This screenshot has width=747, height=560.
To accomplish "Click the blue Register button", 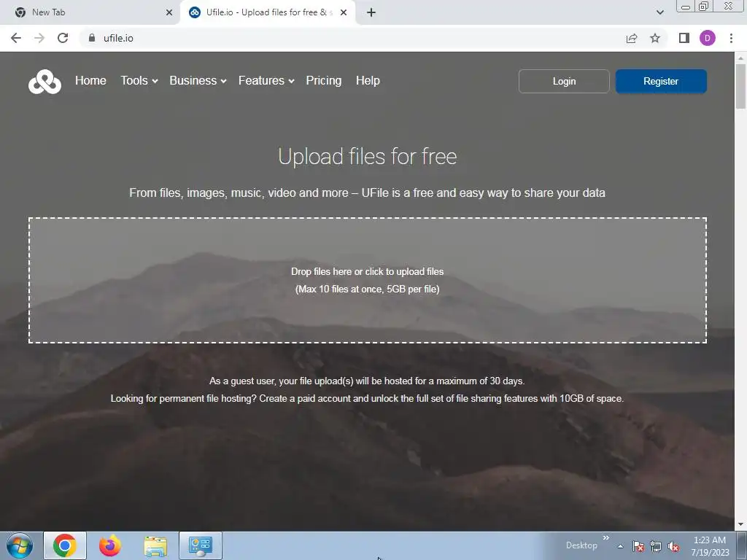I will coord(661,82).
